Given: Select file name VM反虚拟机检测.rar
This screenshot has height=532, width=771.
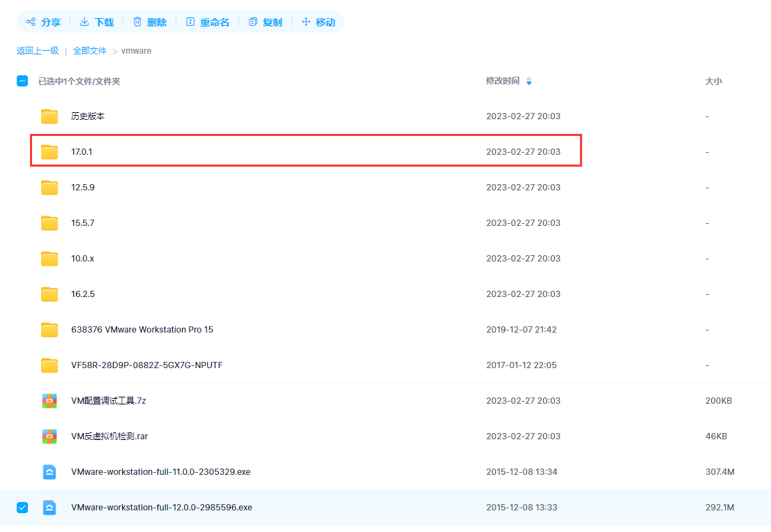Looking at the screenshot, I should pos(109,436).
